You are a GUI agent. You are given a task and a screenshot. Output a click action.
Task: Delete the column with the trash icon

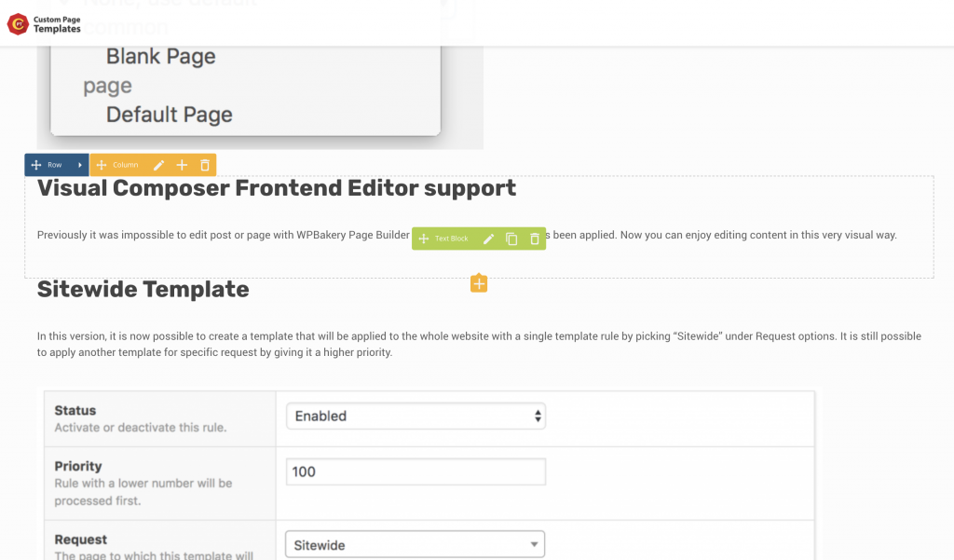pos(205,165)
